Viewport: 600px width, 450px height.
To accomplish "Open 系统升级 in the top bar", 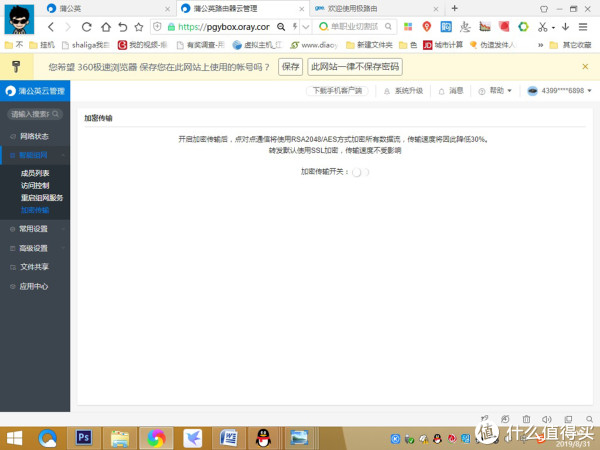I will click(x=404, y=91).
